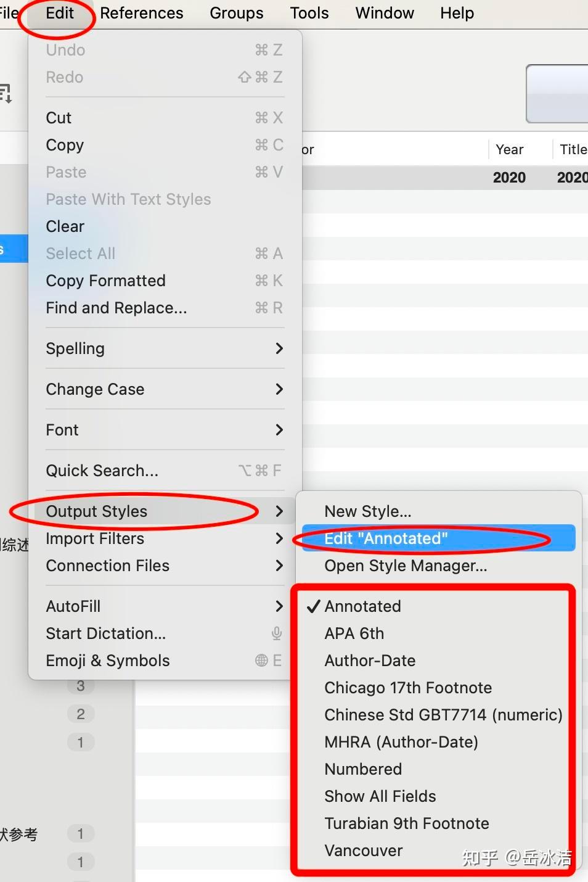Click Find and Replace… menu item
Screen dimensions: 588x882
(x=116, y=308)
